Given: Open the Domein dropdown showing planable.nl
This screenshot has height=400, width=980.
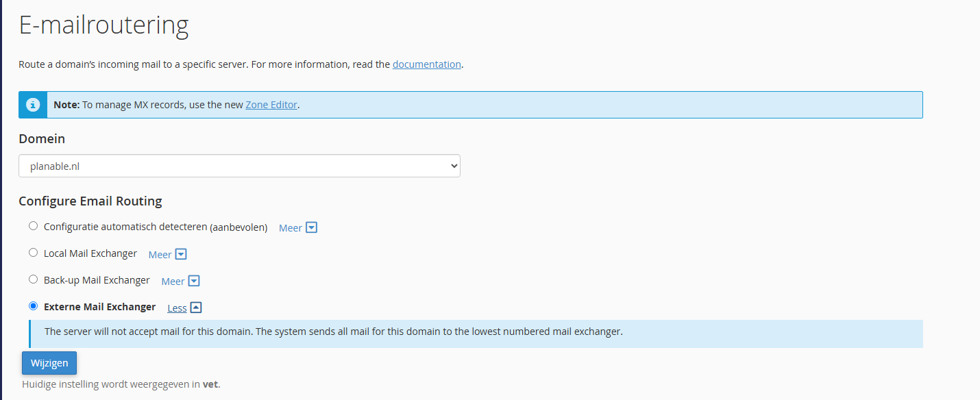Looking at the screenshot, I should coord(239,166).
